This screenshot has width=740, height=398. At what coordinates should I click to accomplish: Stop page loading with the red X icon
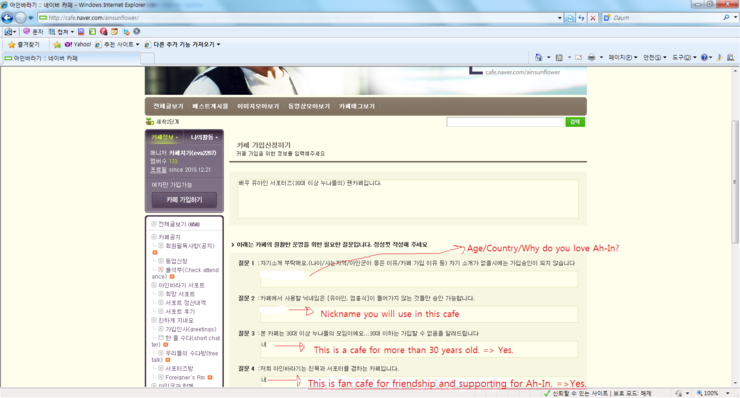pos(593,18)
